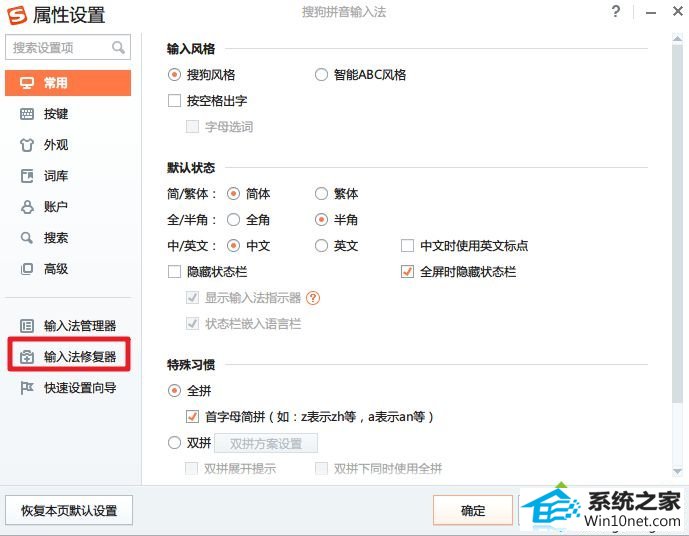Select the 智能ABC风格 radio button
The image size is (689, 536).
tap(321, 75)
